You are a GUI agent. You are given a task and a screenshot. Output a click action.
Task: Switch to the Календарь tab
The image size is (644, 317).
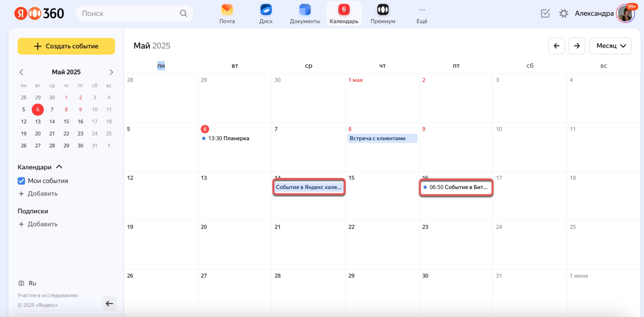[x=344, y=14]
